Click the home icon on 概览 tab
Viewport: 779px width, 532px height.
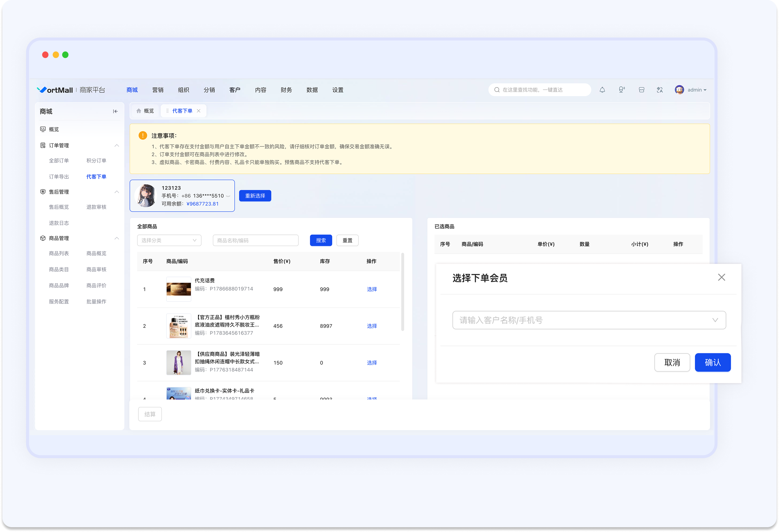click(138, 111)
